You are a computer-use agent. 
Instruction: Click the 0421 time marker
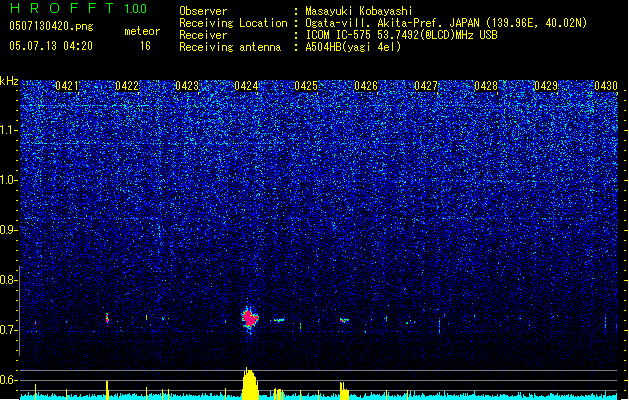tap(67, 86)
